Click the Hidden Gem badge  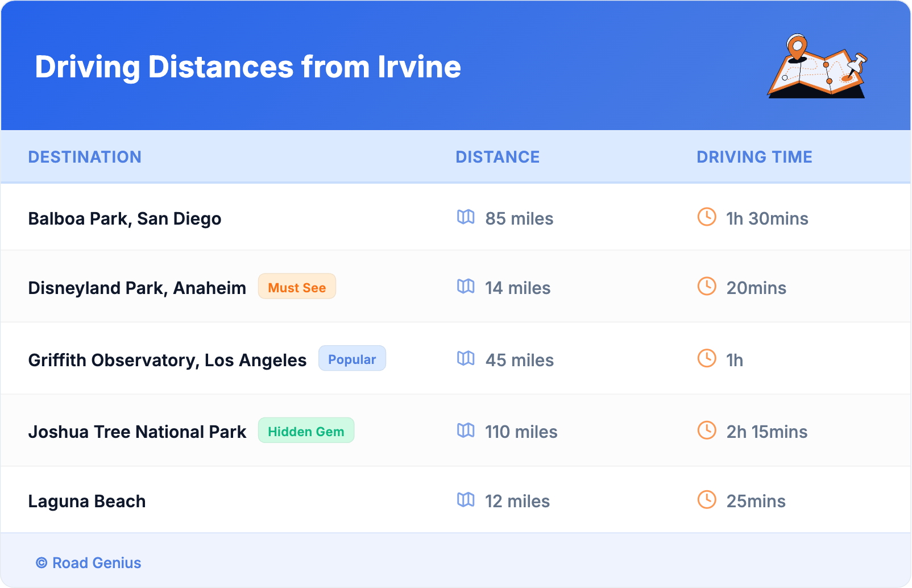click(x=306, y=431)
